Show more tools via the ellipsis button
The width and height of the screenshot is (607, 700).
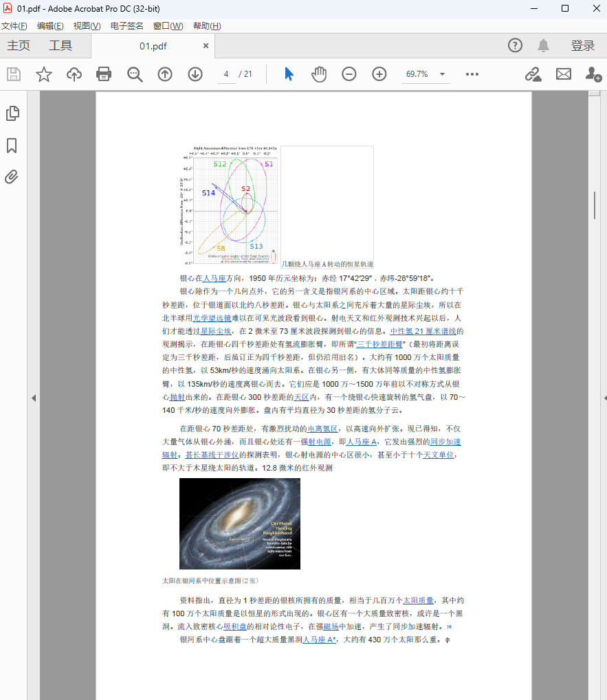point(472,74)
